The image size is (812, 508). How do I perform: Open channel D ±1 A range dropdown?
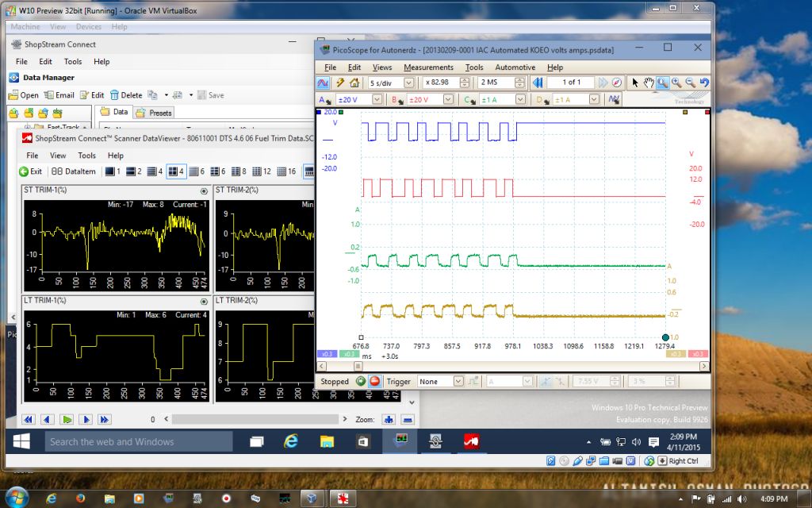(x=594, y=99)
